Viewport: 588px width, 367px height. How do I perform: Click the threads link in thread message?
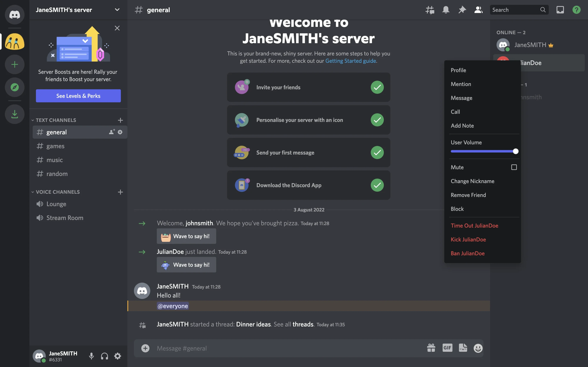pos(303,324)
